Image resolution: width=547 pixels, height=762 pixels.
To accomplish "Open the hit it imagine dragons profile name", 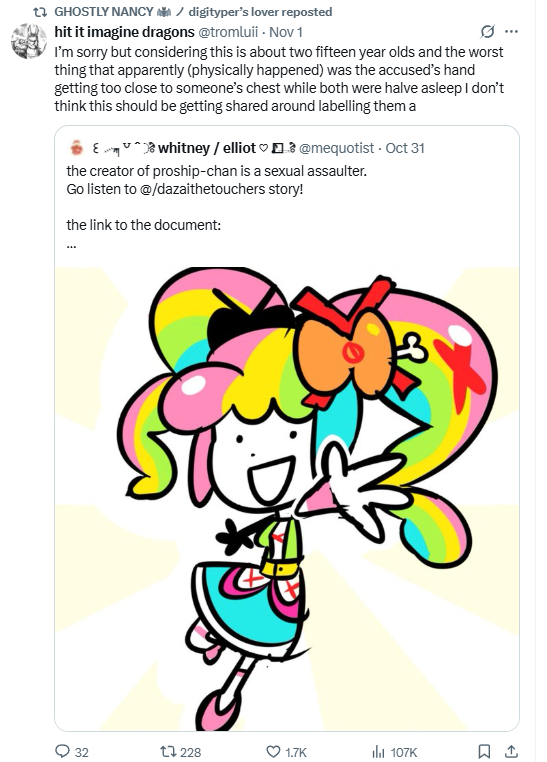I will click(124, 32).
